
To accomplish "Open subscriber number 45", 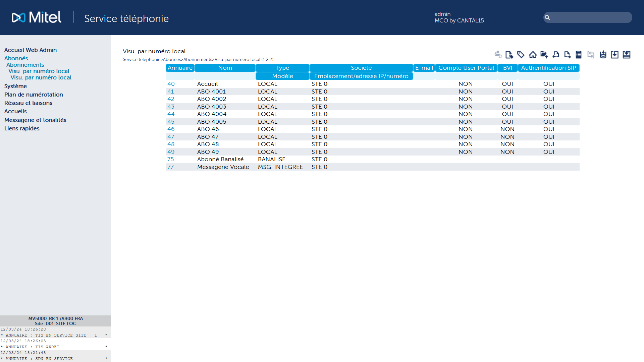I will click(171, 122).
